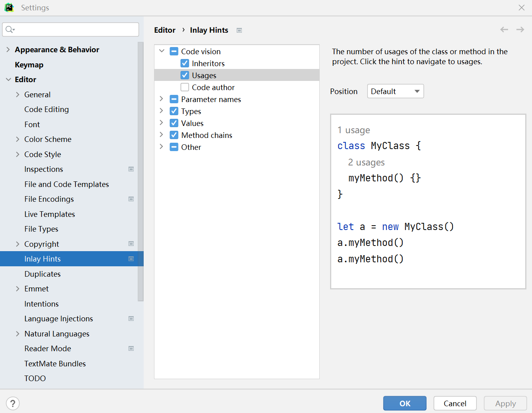Navigate forward with the right arrow
This screenshot has width=532, height=413.
[520, 29]
